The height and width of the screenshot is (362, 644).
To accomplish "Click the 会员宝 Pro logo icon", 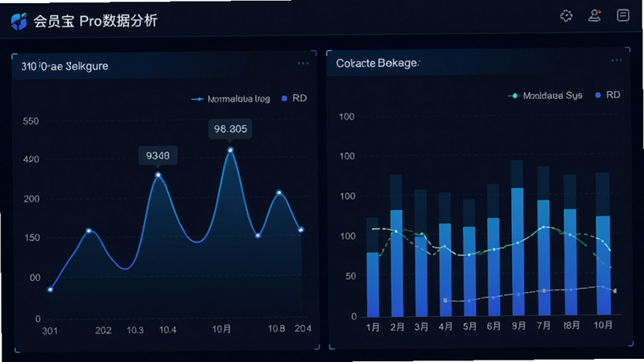I will pyautogui.click(x=19, y=22).
